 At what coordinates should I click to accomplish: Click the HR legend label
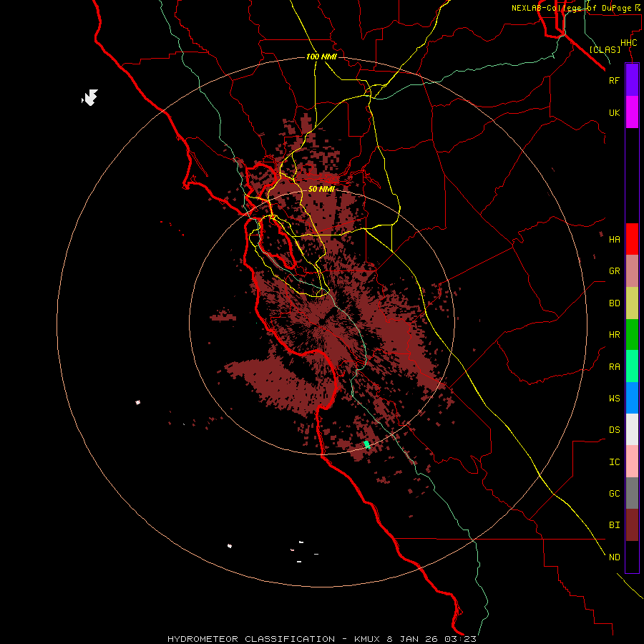coord(615,335)
